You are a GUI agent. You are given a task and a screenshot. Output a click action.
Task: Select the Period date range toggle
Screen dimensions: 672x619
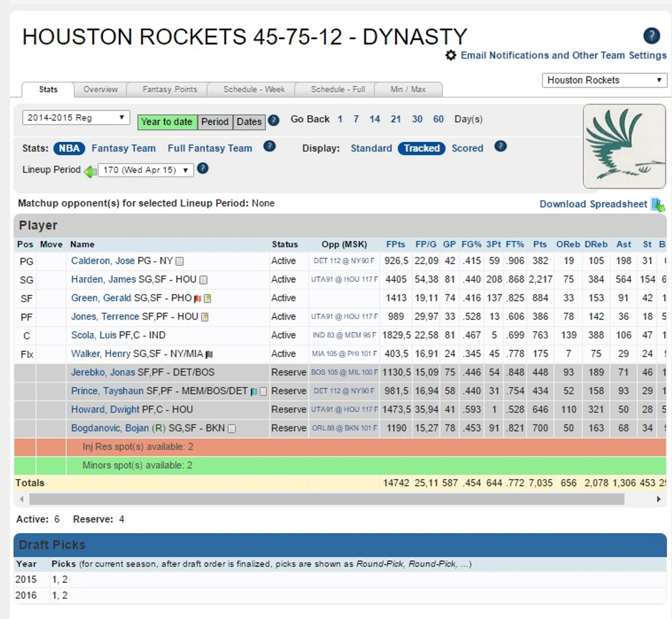point(214,121)
